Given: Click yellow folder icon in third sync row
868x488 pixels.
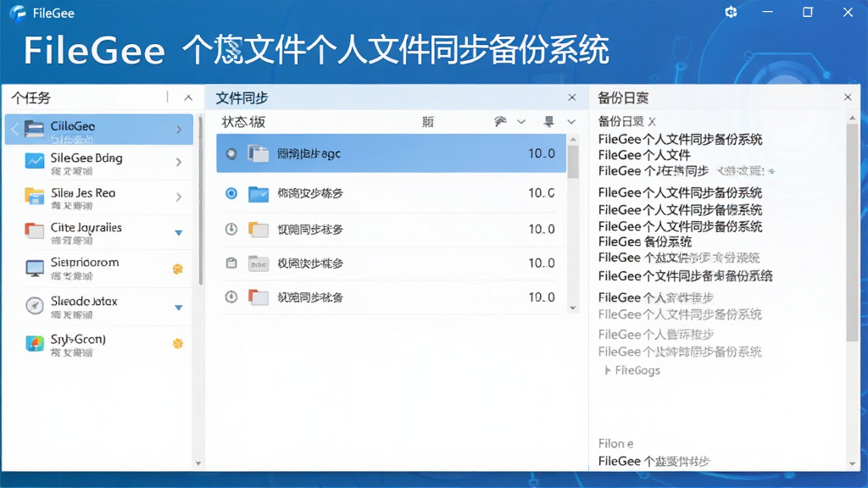Looking at the screenshot, I should coord(258,229).
